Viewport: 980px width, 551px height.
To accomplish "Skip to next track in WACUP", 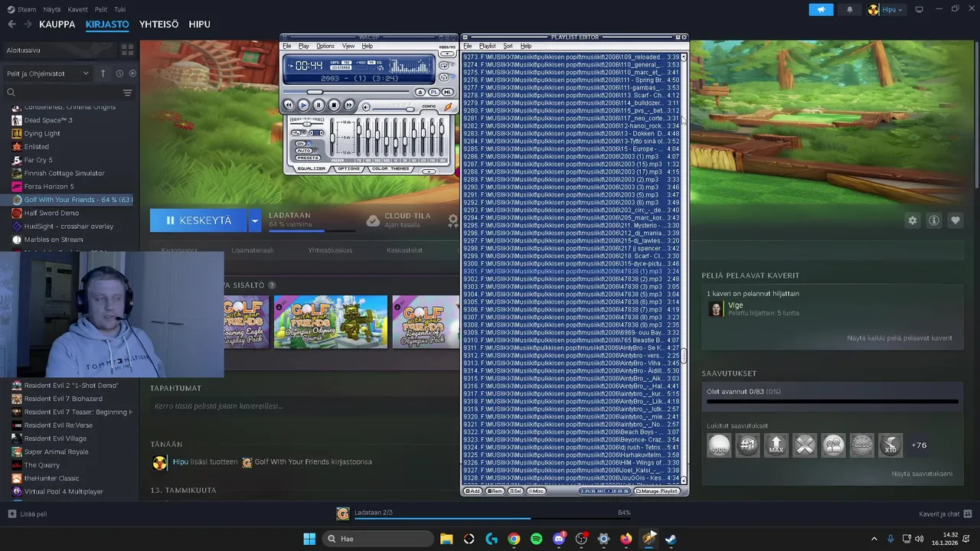I will pos(349,105).
